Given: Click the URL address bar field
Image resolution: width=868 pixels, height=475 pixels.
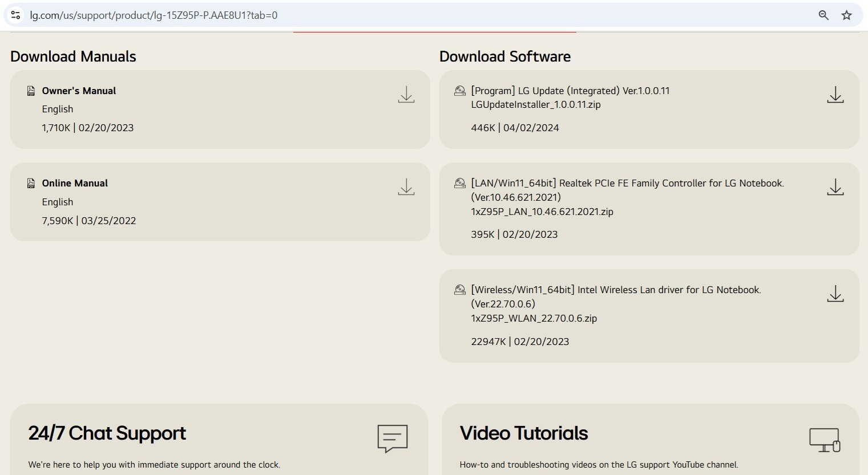Looking at the screenshot, I should pos(399,15).
